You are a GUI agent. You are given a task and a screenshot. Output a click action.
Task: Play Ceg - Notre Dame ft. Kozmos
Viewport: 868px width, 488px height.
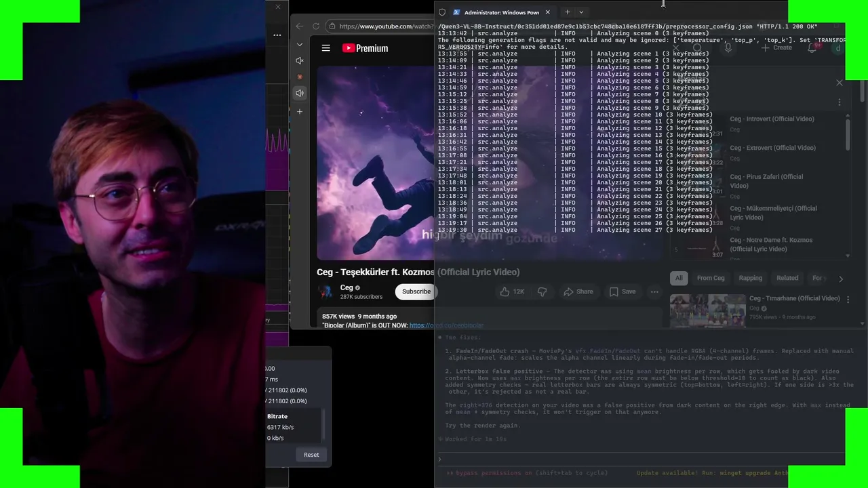pyautogui.click(x=771, y=244)
